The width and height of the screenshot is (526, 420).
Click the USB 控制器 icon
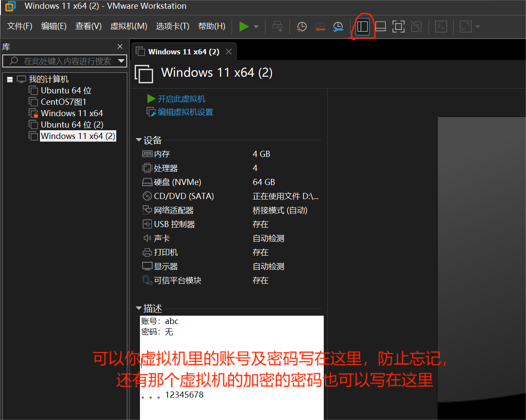click(x=147, y=224)
